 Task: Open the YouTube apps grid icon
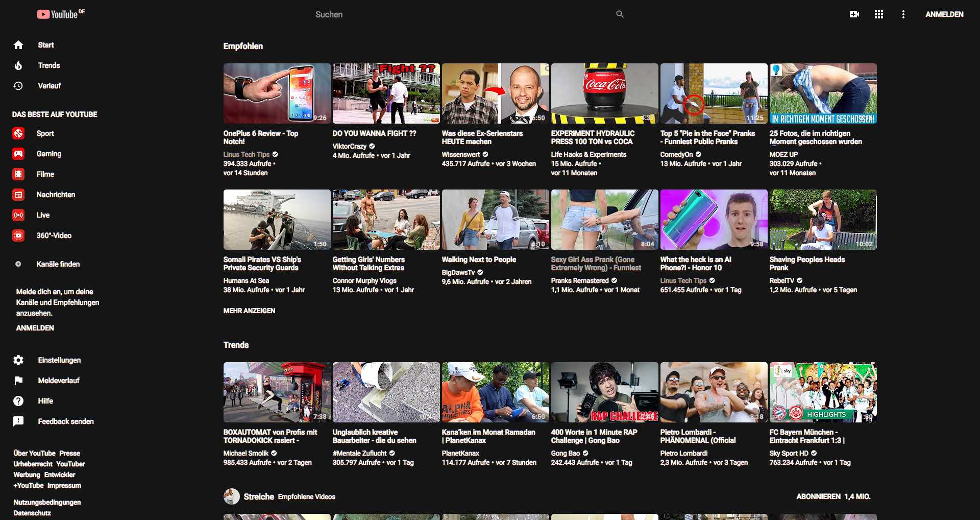click(x=879, y=14)
